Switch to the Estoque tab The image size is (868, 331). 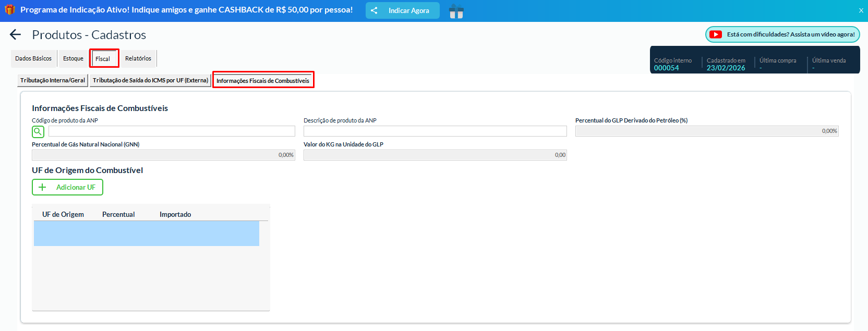tap(73, 59)
